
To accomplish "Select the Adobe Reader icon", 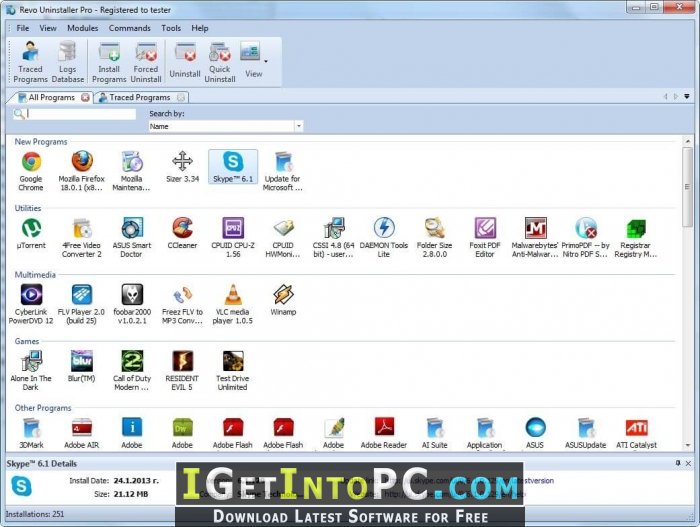I will click(x=384, y=433).
